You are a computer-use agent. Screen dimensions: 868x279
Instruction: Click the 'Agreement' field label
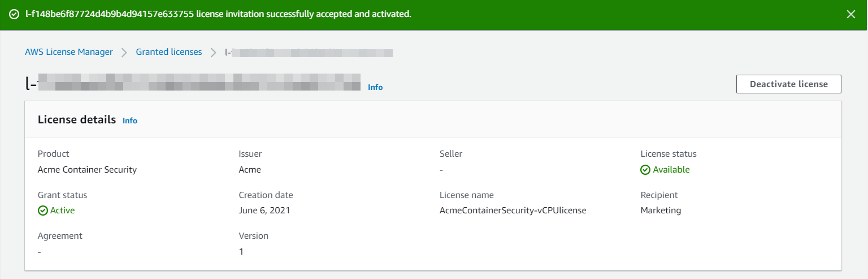(60, 235)
